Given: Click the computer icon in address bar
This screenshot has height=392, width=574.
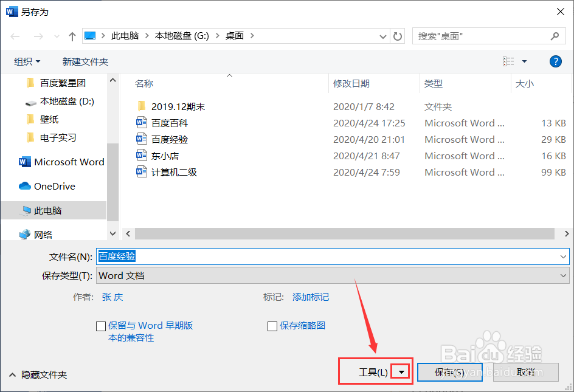Looking at the screenshot, I should (90, 35).
